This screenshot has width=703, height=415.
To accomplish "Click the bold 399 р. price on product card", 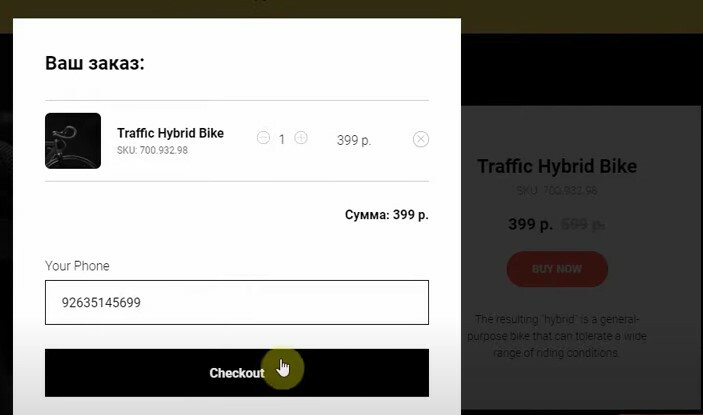I will coord(530,224).
